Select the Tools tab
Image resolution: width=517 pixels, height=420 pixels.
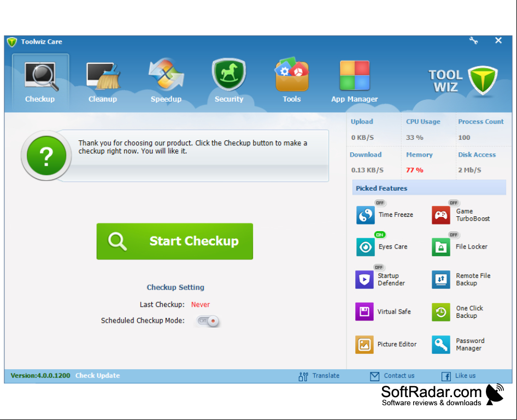click(x=292, y=81)
